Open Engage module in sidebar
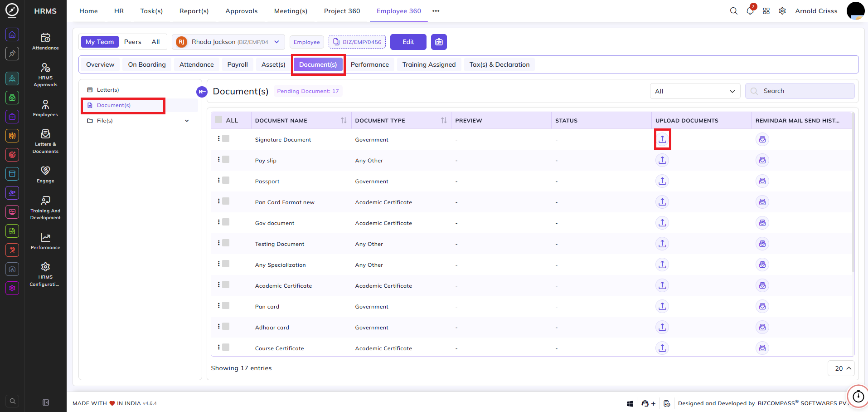Viewport: 868px width, 412px height. (45, 175)
